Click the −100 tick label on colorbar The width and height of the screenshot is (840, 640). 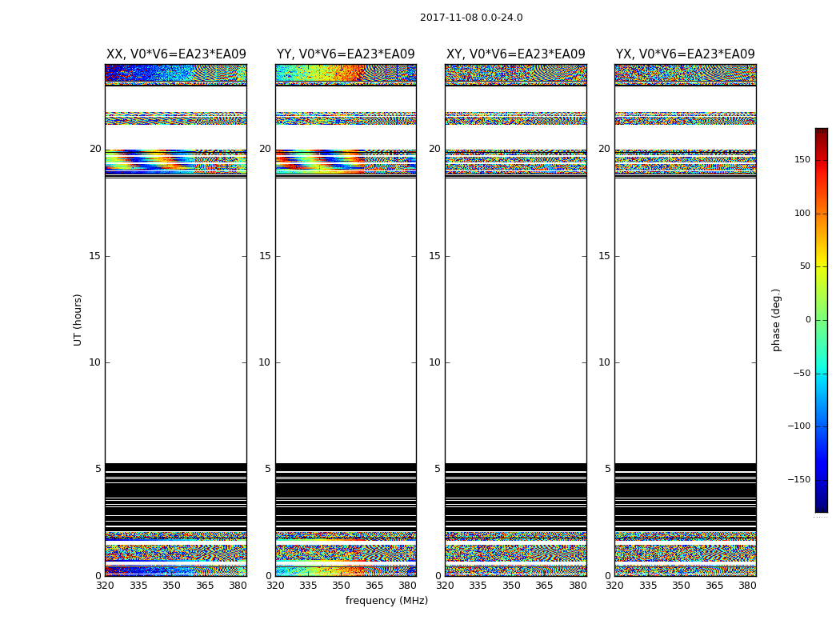[x=800, y=426]
